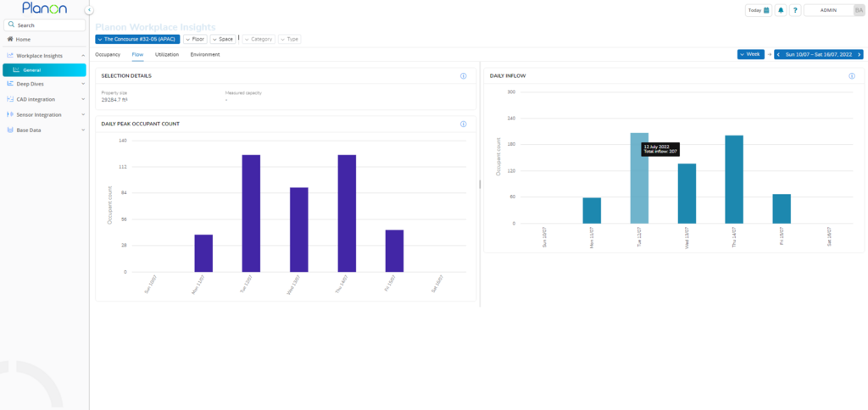
Task: Click the Today calendar button
Action: coord(759,10)
